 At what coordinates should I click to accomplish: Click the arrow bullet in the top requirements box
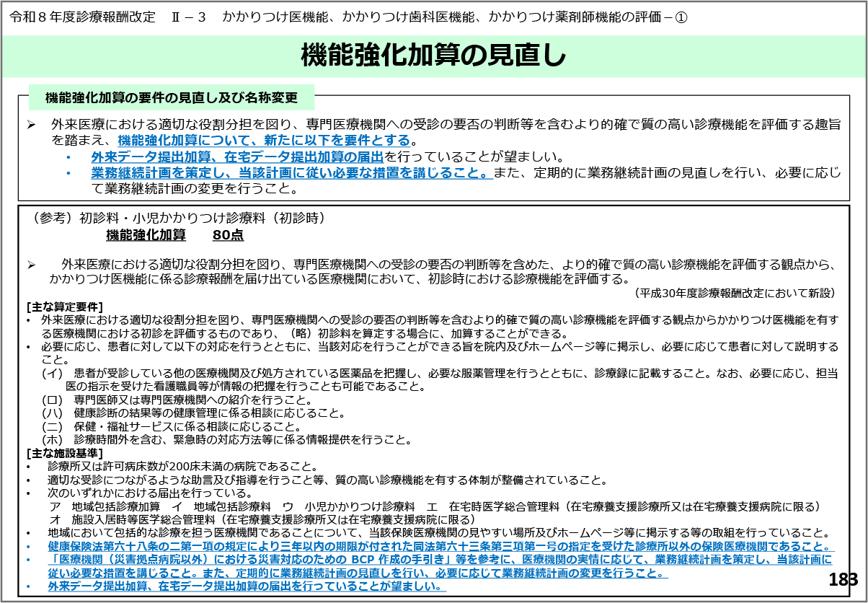coord(31,125)
